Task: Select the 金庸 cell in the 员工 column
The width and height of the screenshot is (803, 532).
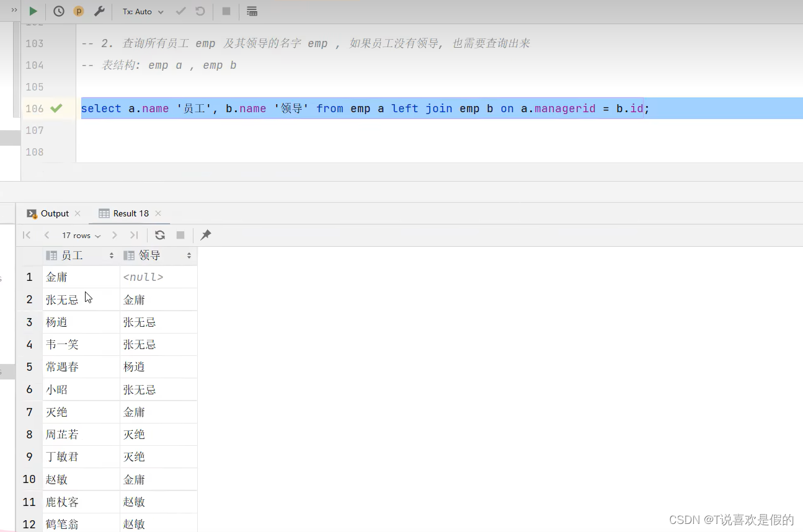Action: pos(81,277)
